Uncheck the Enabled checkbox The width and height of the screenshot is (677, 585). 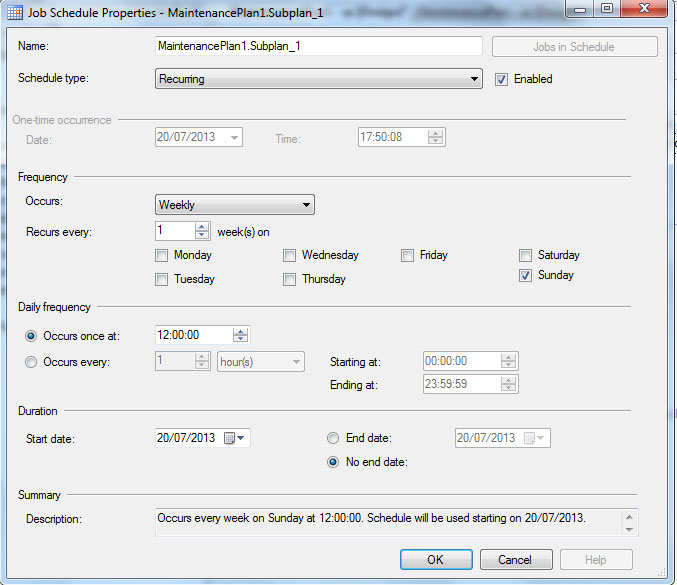pos(502,79)
